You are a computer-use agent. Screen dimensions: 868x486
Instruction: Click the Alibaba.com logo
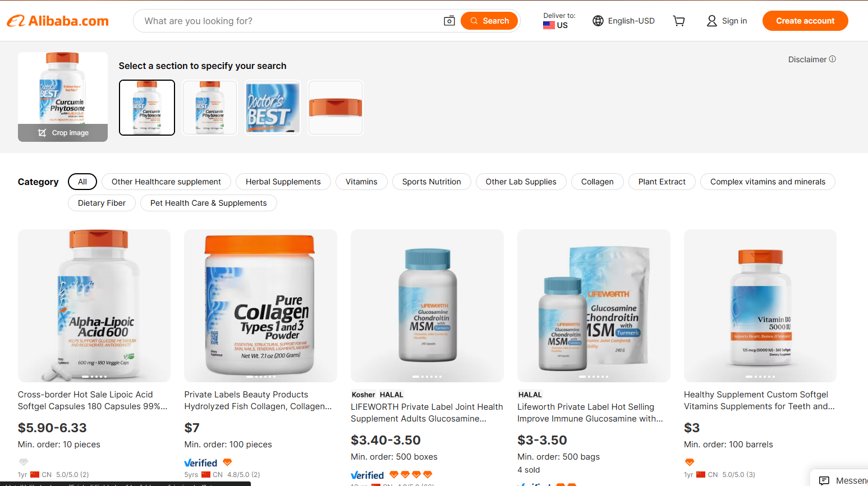tap(58, 21)
